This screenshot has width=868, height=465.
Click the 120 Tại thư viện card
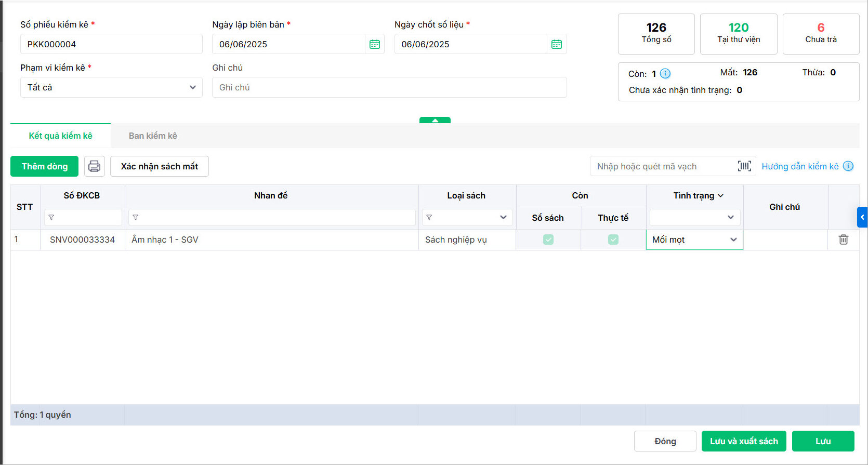(x=739, y=34)
